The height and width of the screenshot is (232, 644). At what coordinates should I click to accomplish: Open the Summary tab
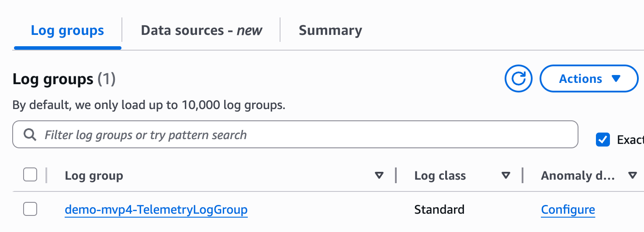point(330,31)
